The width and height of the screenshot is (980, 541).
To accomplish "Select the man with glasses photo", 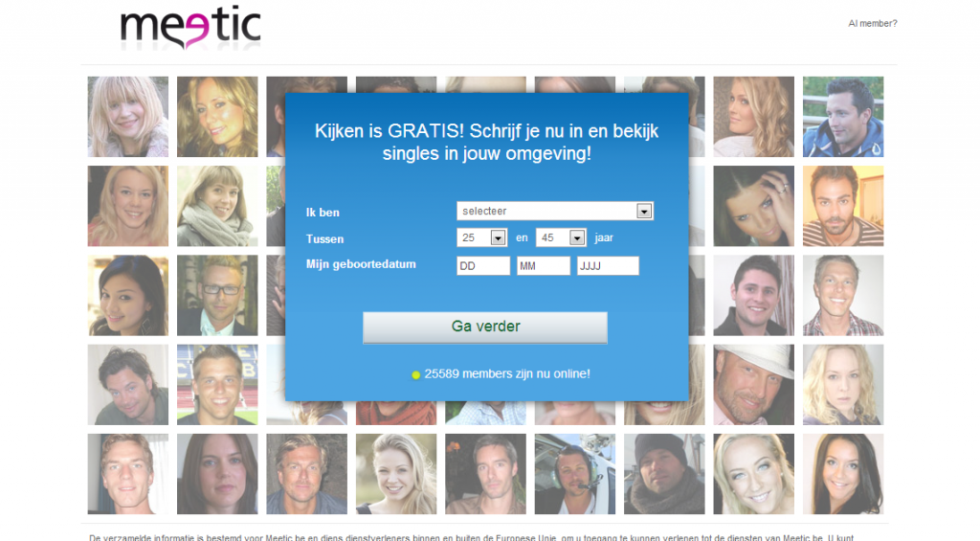I will click(x=217, y=295).
